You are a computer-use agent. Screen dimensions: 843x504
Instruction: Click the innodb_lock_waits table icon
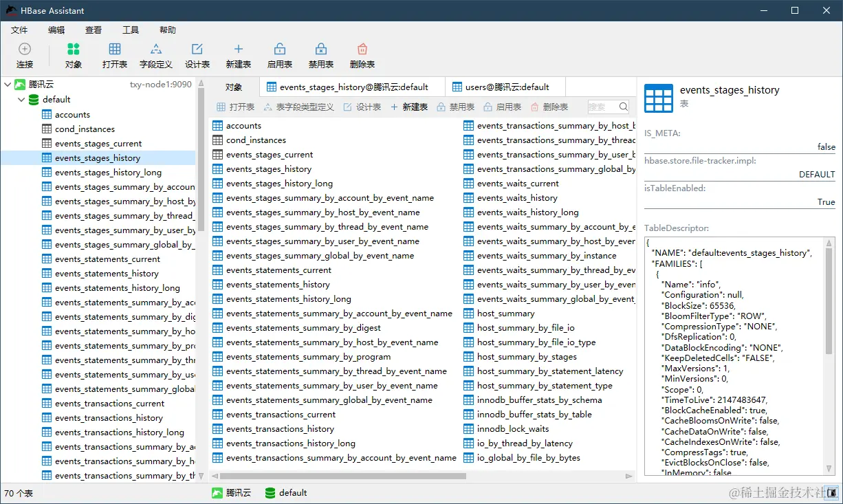tap(469, 429)
